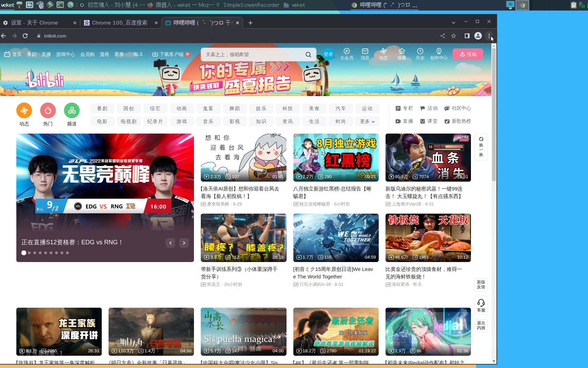Select the first carousel indicator dot
The height and width of the screenshot is (368, 588).
coord(24,253)
